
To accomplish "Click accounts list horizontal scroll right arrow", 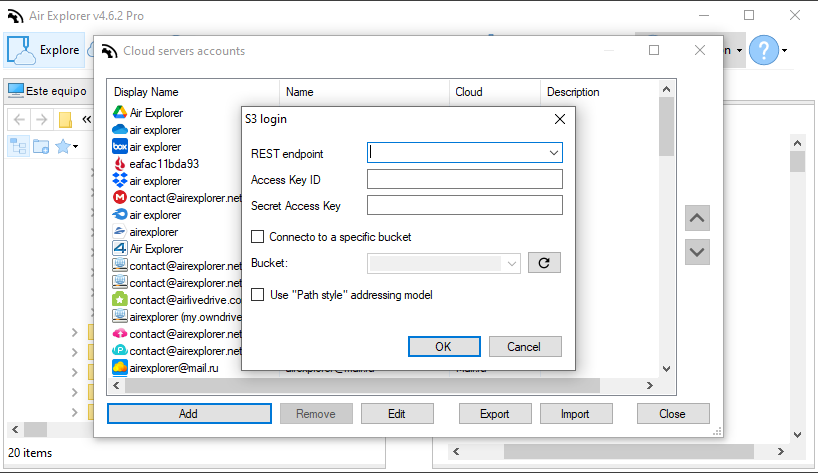I will pyautogui.click(x=649, y=386).
